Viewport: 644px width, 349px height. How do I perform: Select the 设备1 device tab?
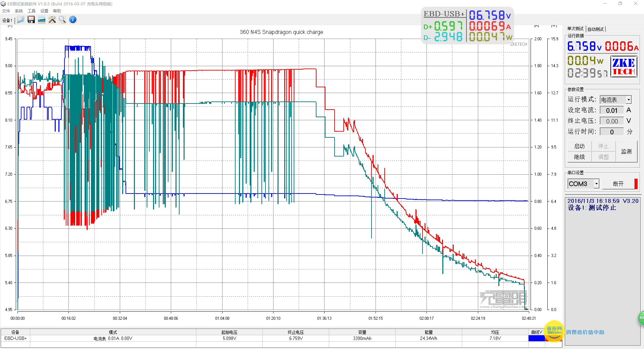tap(7, 20)
